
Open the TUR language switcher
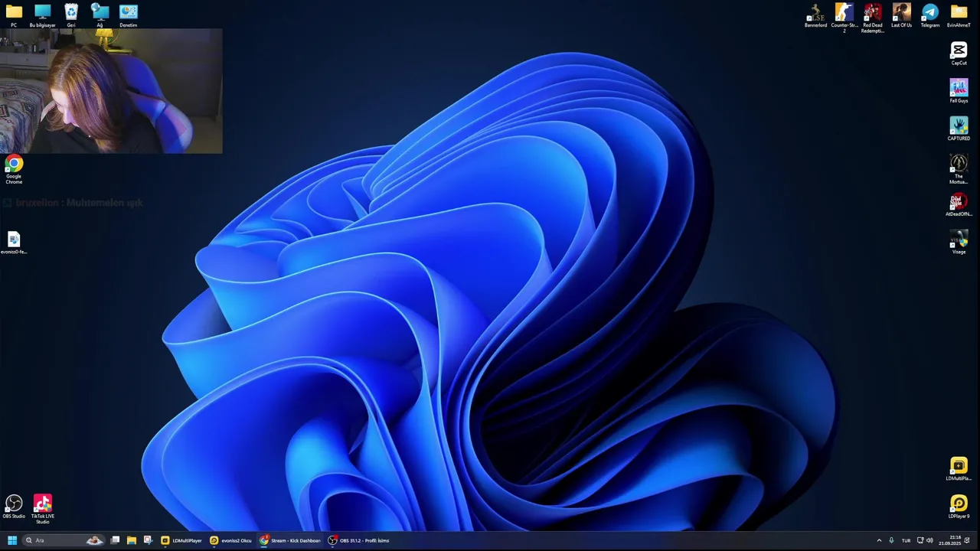(906, 540)
